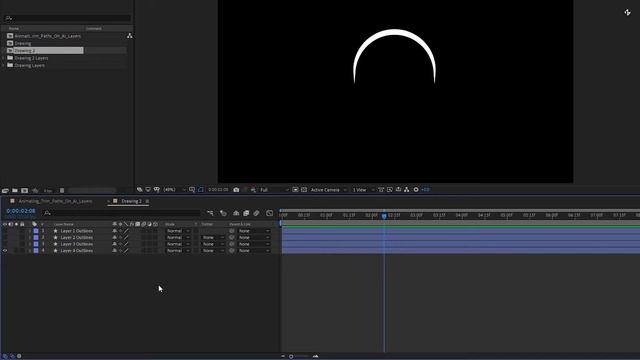Viewport: 640px width, 360px height.
Task: Click the pixel aspect ratio correction icon
Action: pos(381,190)
